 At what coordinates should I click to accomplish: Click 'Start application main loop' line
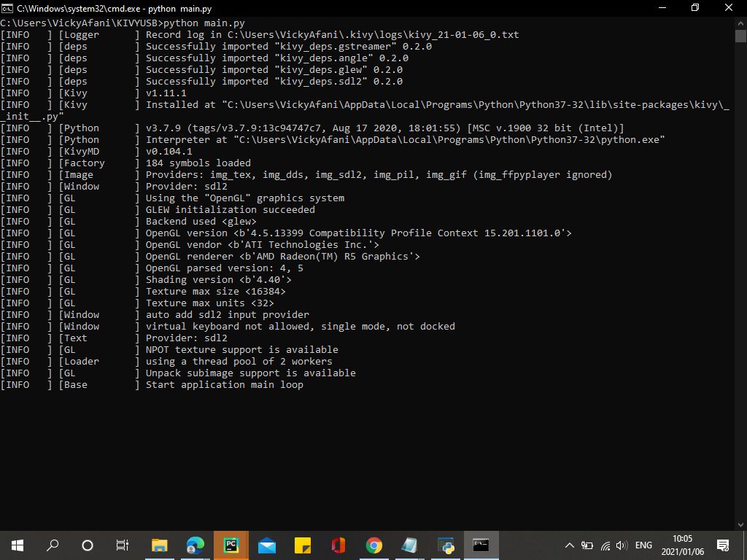[152, 385]
